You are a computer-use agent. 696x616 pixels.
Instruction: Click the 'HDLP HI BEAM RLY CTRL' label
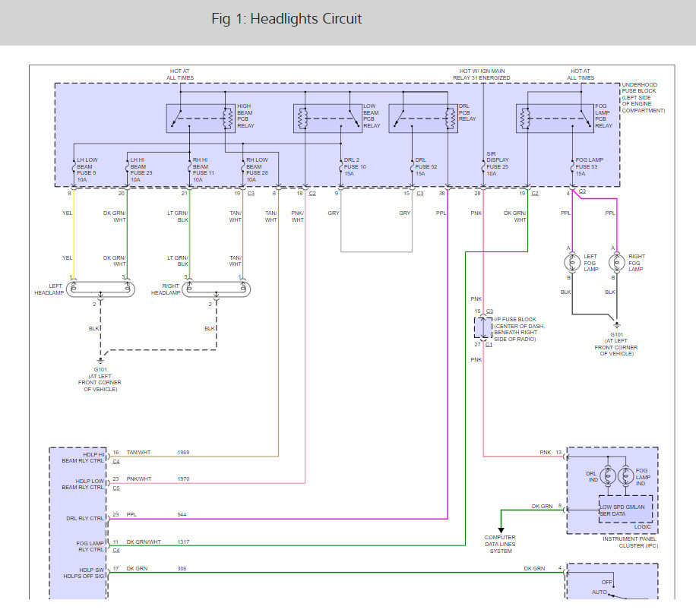[x=83, y=457]
